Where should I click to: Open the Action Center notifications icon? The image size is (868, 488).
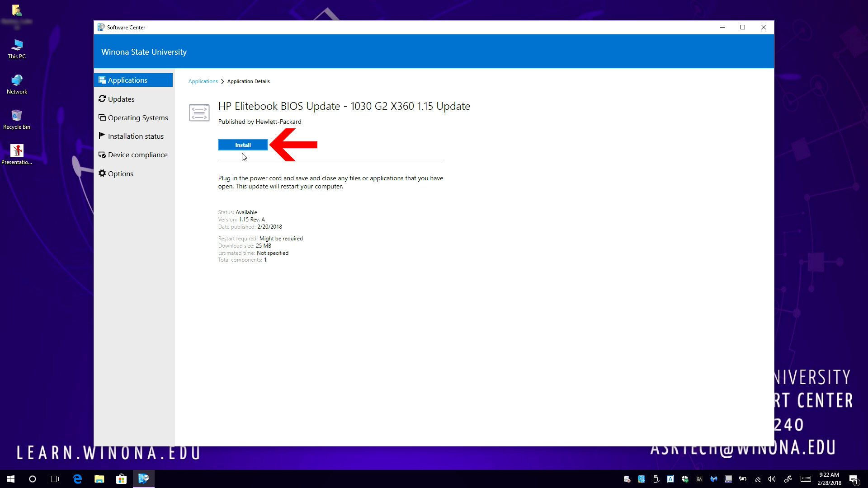pyautogui.click(x=853, y=479)
